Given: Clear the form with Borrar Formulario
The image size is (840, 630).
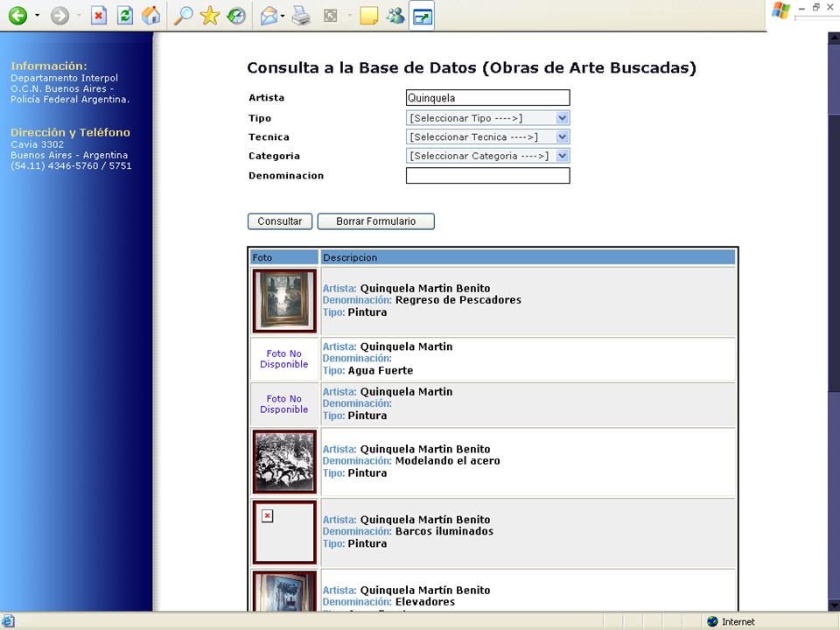Looking at the screenshot, I should tap(375, 221).
